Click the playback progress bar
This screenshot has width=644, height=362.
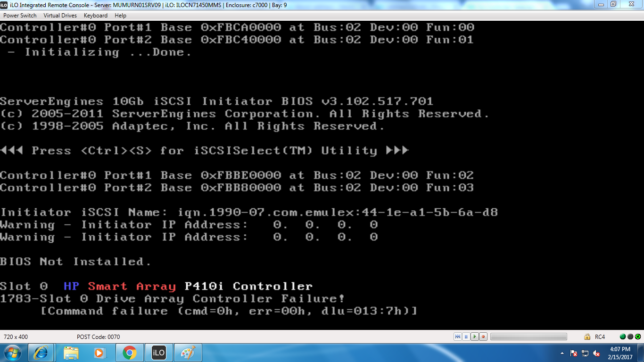(x=528, y=337)
